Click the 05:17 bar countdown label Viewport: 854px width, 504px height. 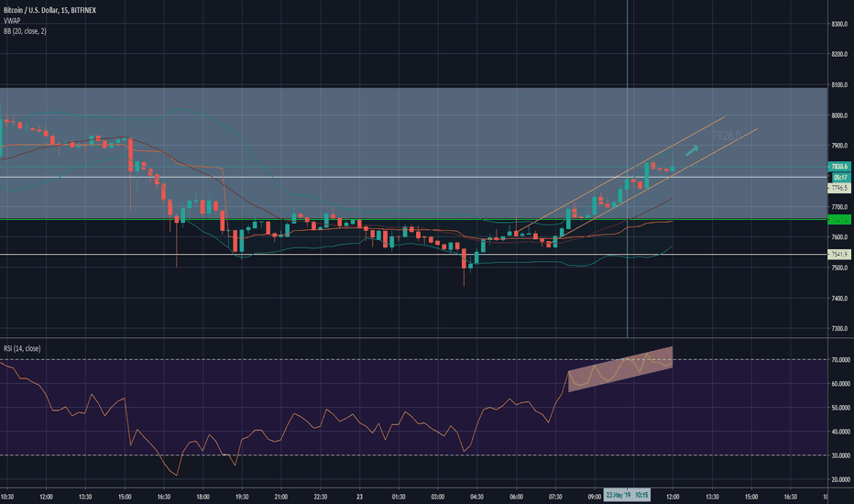840,177
